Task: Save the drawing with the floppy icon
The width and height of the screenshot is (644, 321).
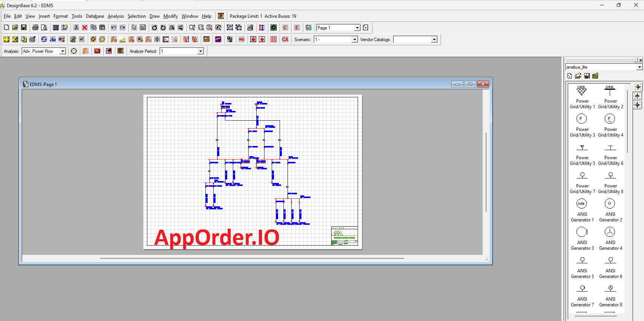Action: coord(24,28)
